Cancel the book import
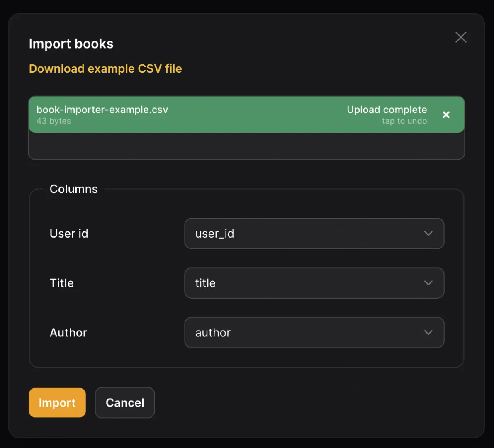This screenshot has width=494, height=448. (124, 402)
